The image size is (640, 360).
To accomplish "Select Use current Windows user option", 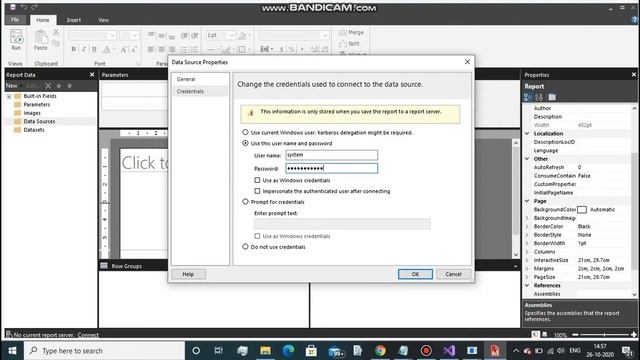I will point(245,132).
